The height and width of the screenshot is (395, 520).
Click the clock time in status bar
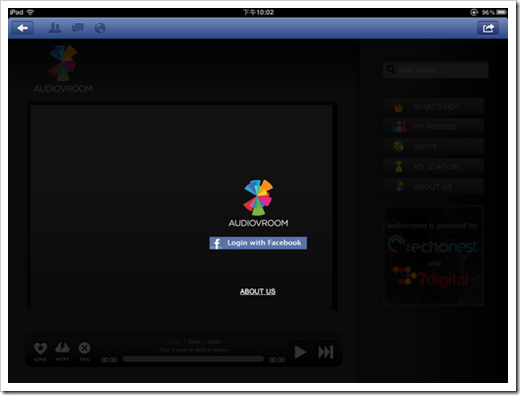tap(258, 12)
